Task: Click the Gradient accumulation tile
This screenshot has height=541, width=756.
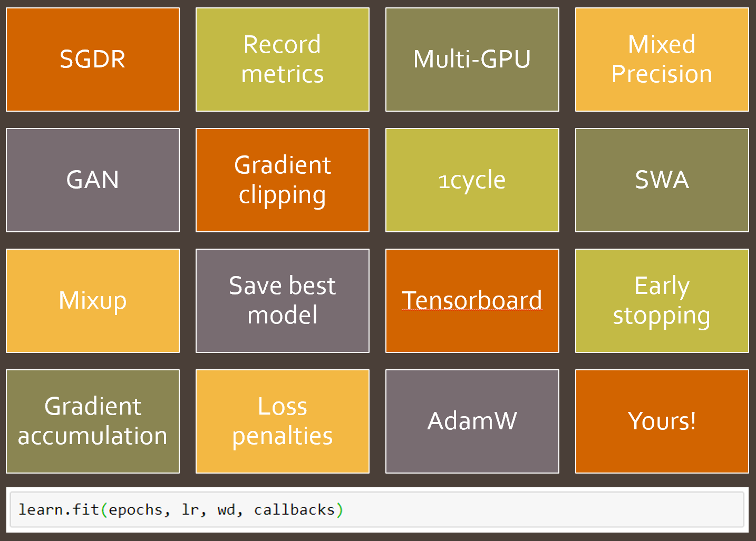Action: click(x=93, y=421)
